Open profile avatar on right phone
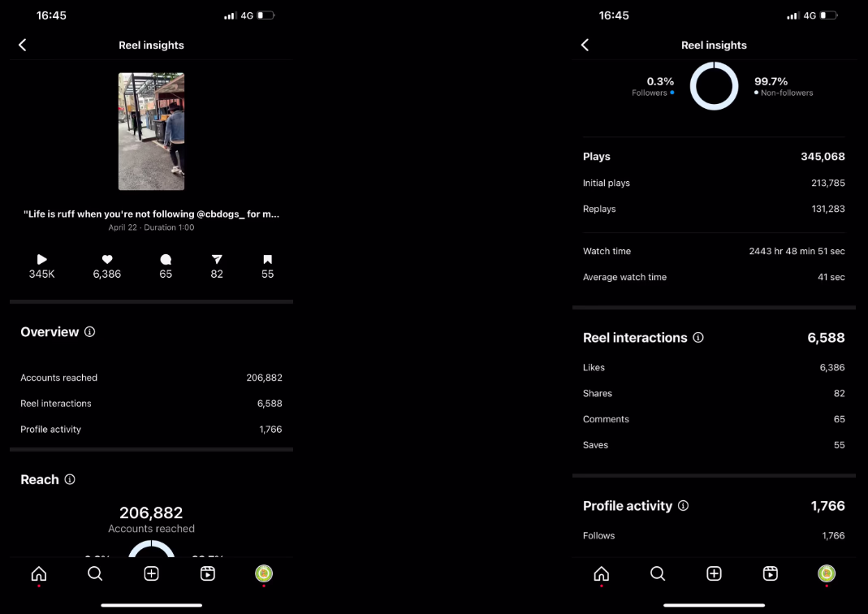The image size is (868, 614). (827, 573)
